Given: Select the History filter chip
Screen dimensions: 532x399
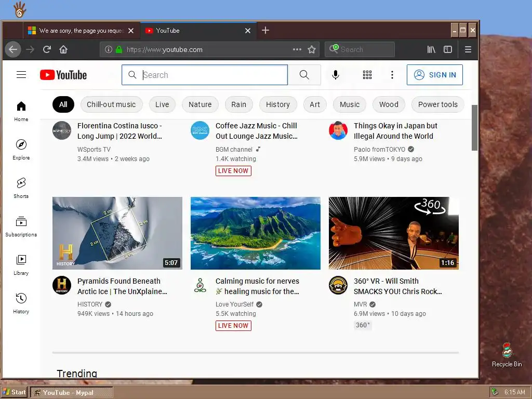Looking at the screenshot, I should point(278,104).
